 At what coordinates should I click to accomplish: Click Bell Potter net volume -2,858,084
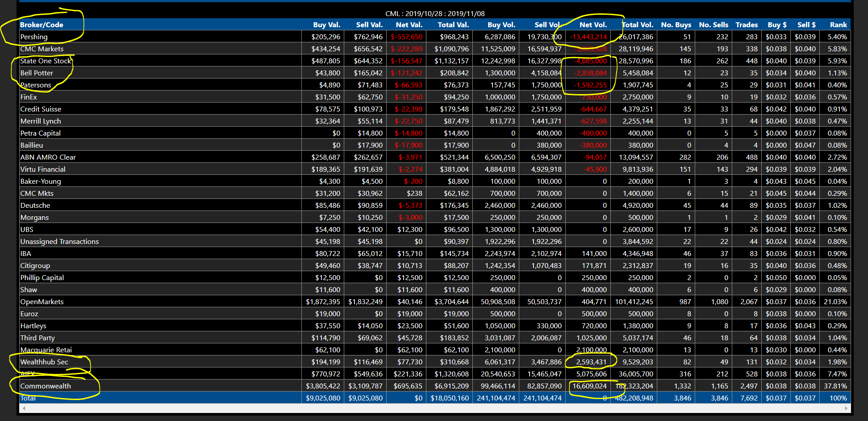pos(590,73)
